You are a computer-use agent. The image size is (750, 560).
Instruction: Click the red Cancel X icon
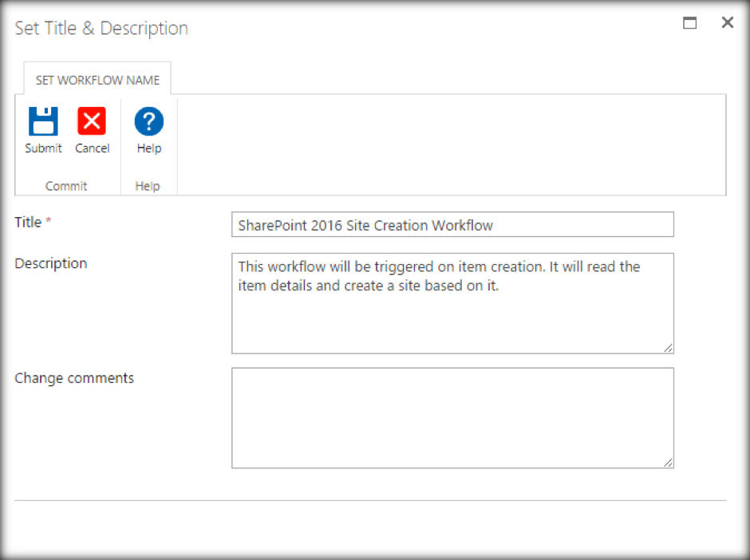click(92, 122)
